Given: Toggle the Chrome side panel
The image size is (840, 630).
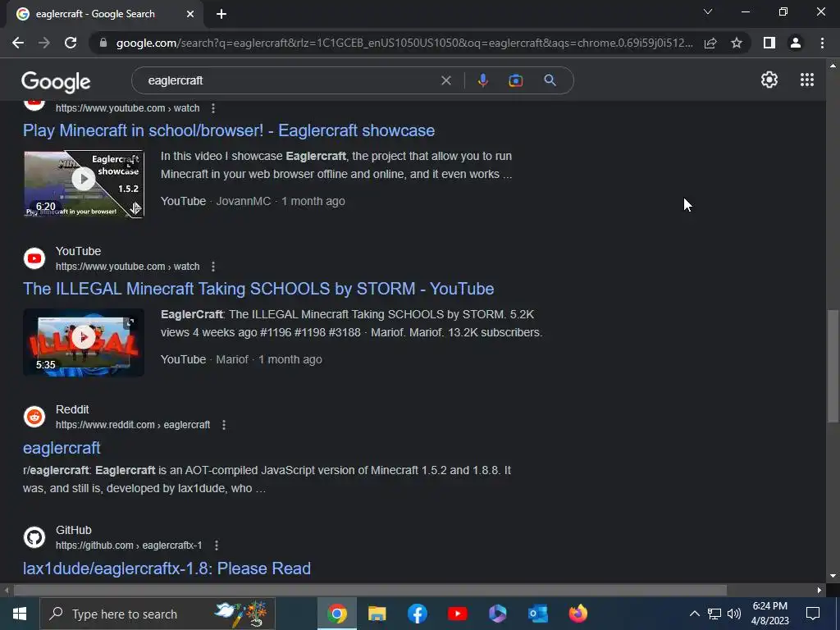Looking at the screenshot, I should coord(769,43).
